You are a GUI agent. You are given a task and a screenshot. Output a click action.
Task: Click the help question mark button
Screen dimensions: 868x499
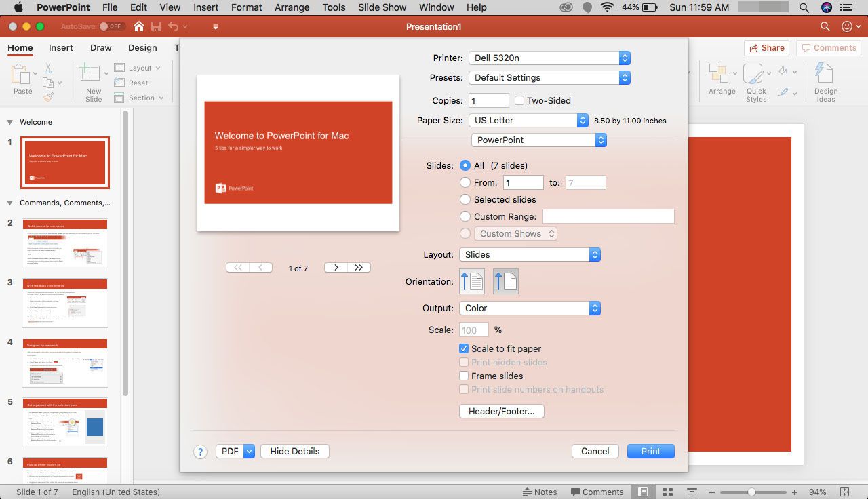[200, 452]
